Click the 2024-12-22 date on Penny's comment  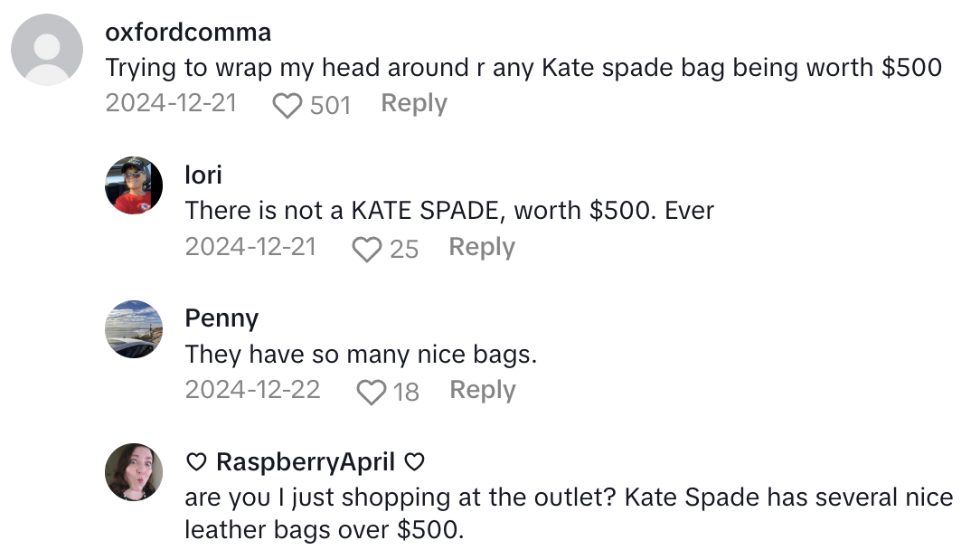252,390
